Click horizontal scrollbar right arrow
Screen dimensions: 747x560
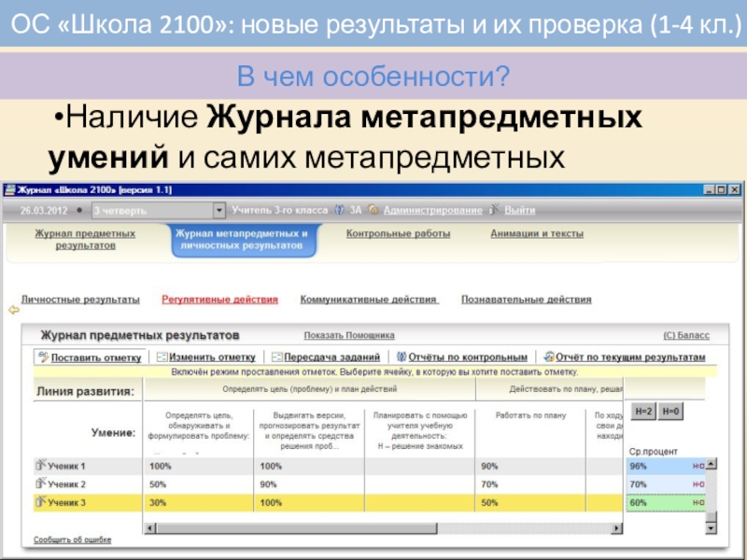coord(617,528)
